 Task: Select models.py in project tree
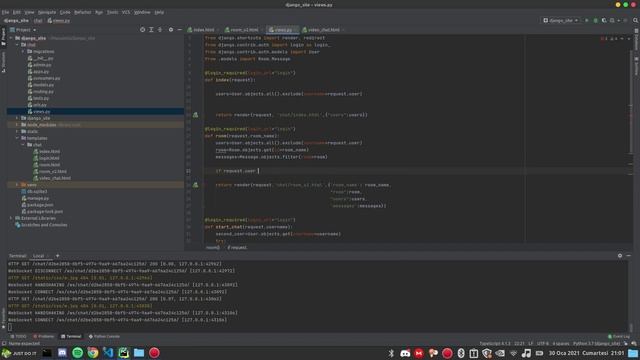[x=41, y=85]
